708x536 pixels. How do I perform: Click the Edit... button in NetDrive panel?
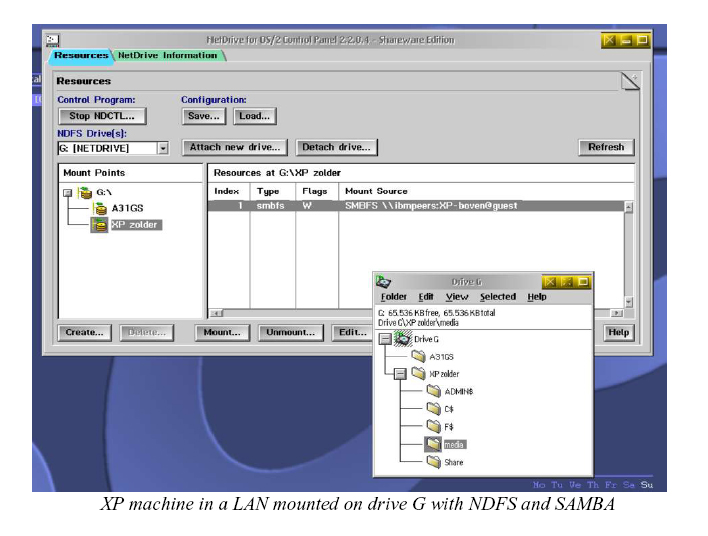pyautogui.click(x=353, y=333)
